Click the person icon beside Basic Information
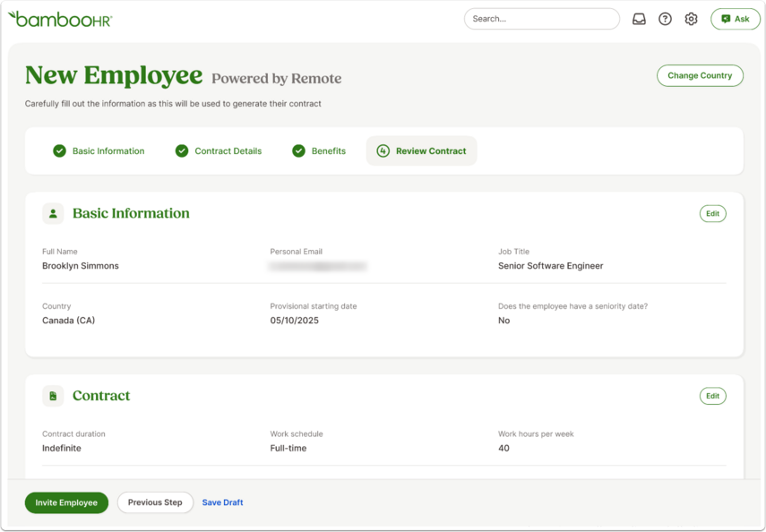The height and width of the screenshot is (532, 766). [53, 213]
